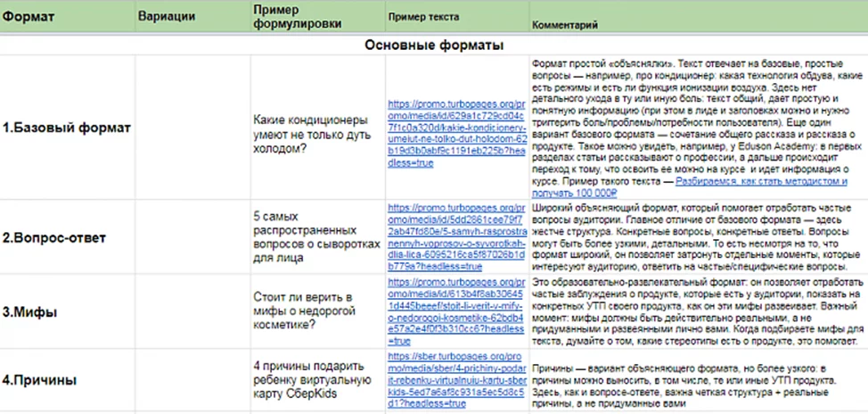Follow the link about мифы о недорогой косметике
Screen dimensions: 868x414
[x=454, y=313]
